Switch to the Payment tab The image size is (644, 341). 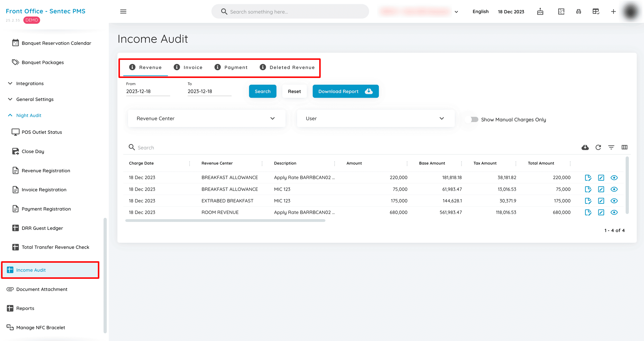231,67
